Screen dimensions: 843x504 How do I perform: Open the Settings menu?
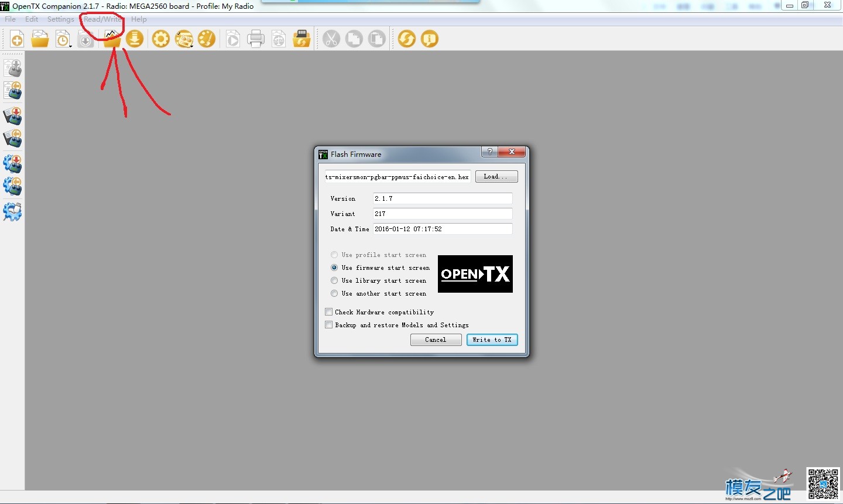[x=61, y=19]
